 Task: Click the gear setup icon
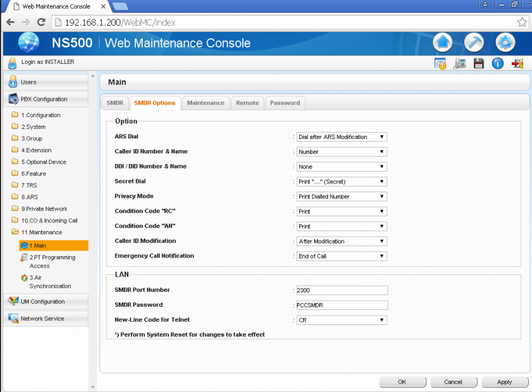pyautogui.click(x=505, y=43)
